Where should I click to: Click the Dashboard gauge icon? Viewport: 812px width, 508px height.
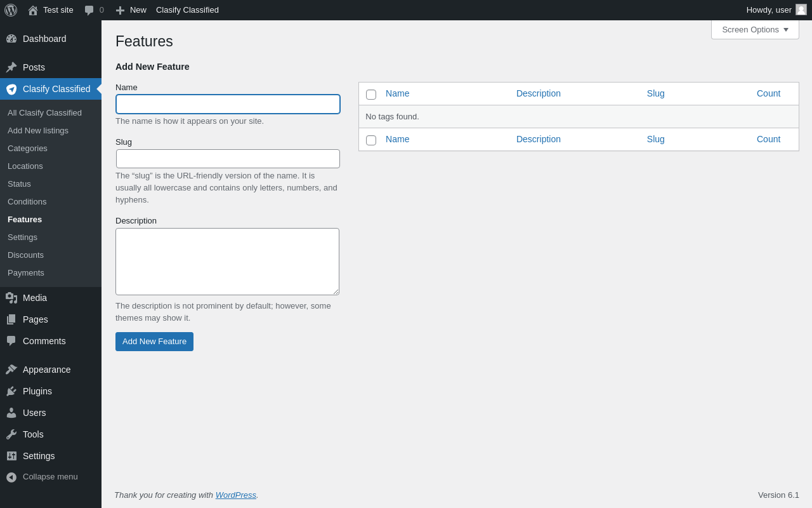point(11,39)
